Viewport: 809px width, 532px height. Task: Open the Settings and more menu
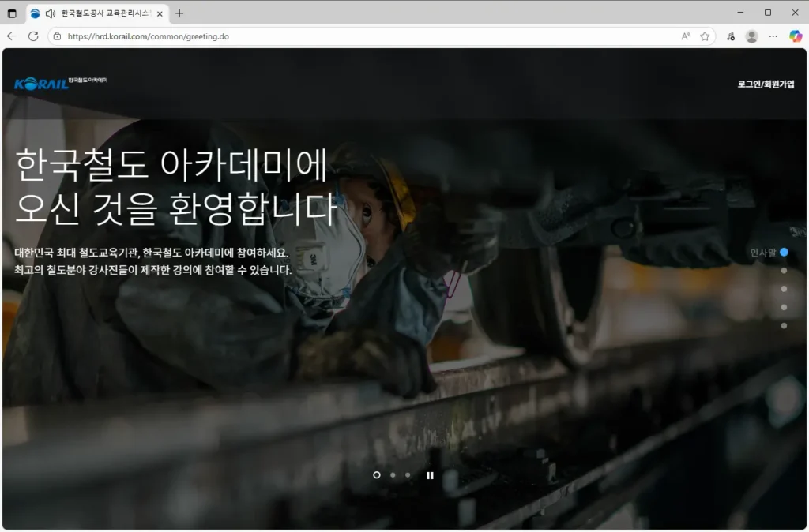(773, 36)
